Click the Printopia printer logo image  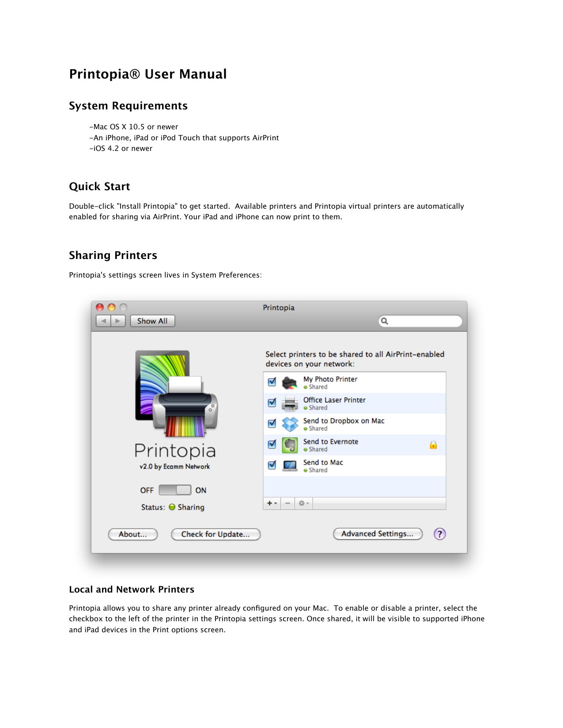pos(176,393)
